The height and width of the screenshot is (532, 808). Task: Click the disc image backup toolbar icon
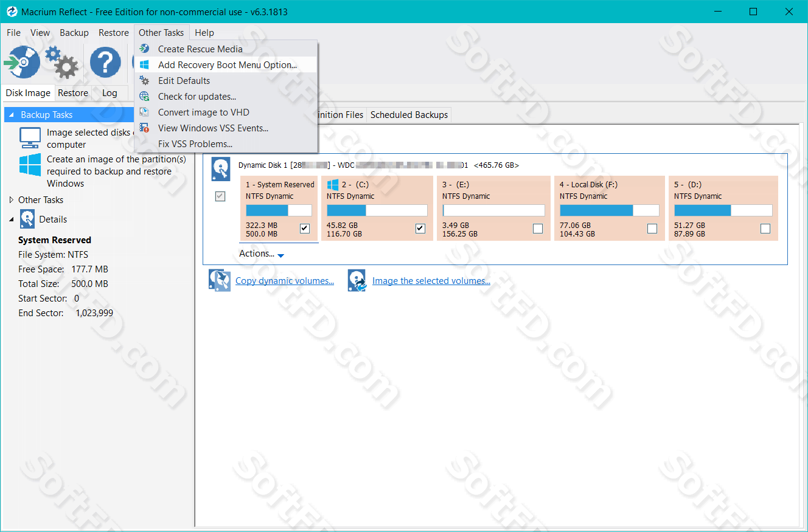22,62
